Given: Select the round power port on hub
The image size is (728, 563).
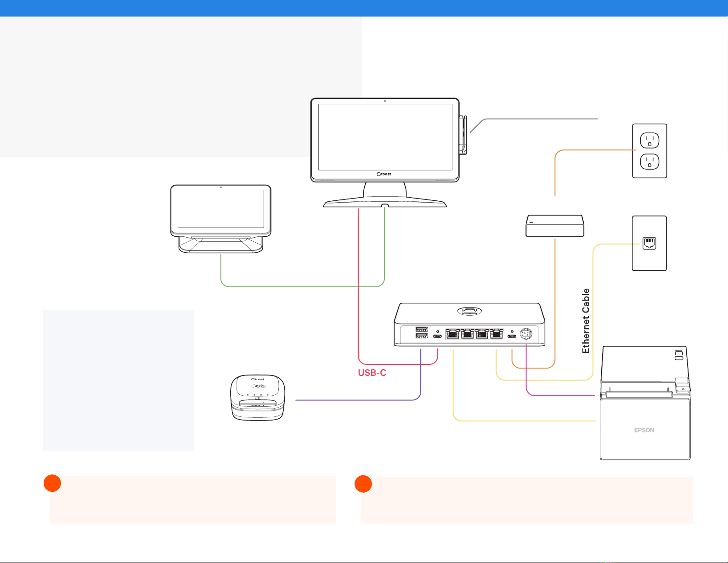Looking at the screenshot, I should click(x=526, y=334).
